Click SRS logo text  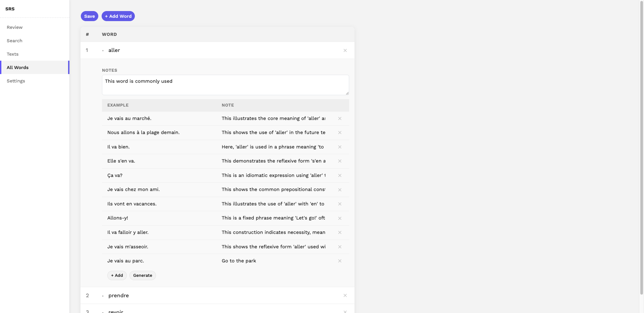tap(10, 9)
